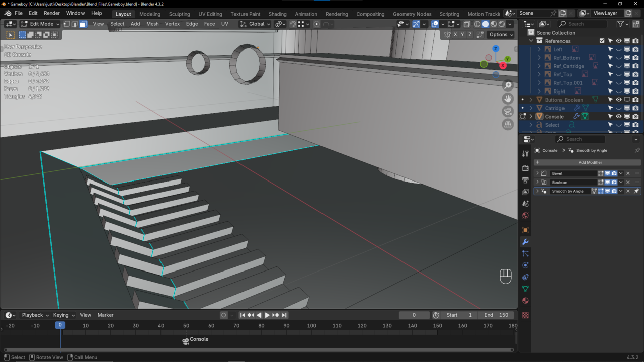Image resolution: width=644 pixels, height=362 pixels.
Task: Click the viewport zoom magnifier icon
Action: click(x=508, y=86)
